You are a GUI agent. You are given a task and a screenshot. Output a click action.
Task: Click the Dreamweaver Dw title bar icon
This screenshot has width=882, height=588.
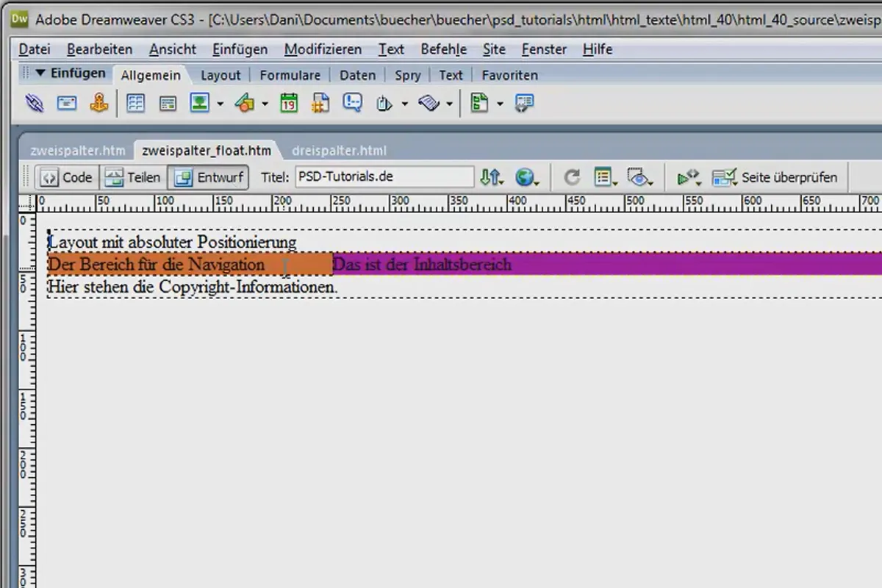[x=20, y=19]
